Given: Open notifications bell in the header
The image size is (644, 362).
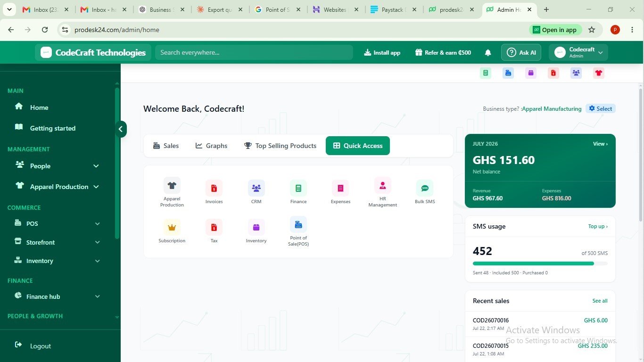Looking at the screenshot, I should (488, 53).
